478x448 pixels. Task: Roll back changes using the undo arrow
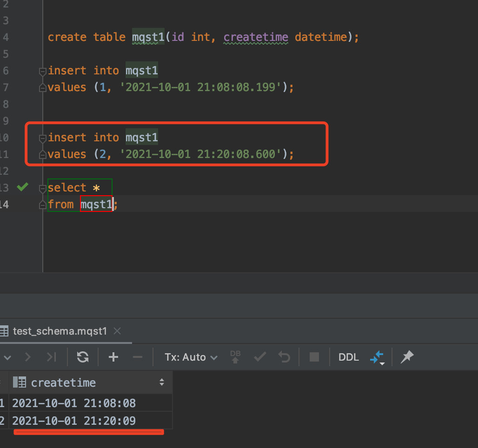[x=284, y=357]
